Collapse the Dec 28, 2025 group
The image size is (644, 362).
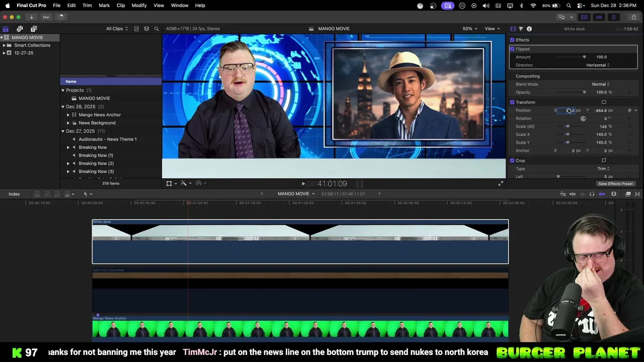pos(63,107)
